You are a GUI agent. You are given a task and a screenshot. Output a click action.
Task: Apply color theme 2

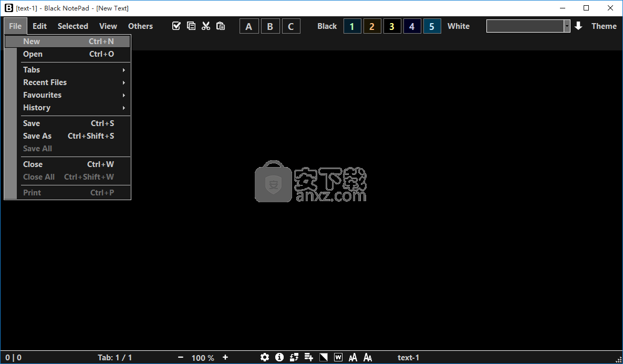[372, 26]
